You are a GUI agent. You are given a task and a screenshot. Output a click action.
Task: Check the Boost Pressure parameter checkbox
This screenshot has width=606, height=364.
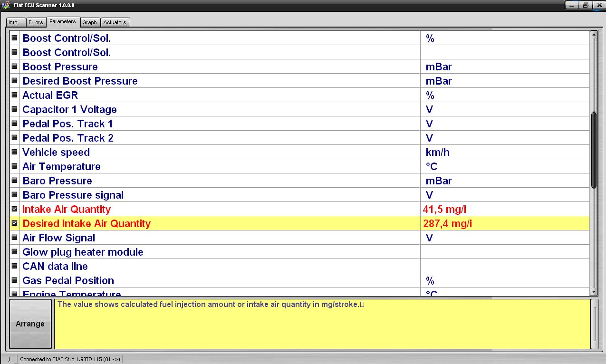click(x=14, y=66)
